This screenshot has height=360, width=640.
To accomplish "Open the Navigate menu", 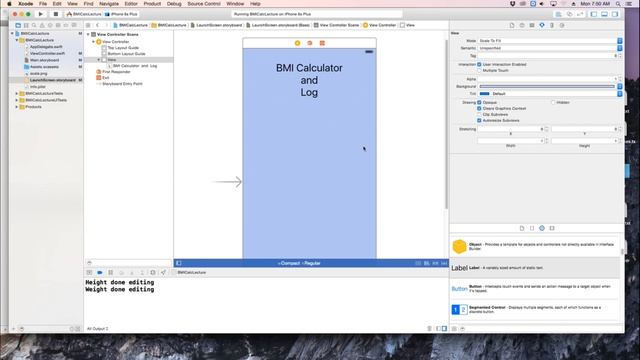I will (x=109, y=4).
